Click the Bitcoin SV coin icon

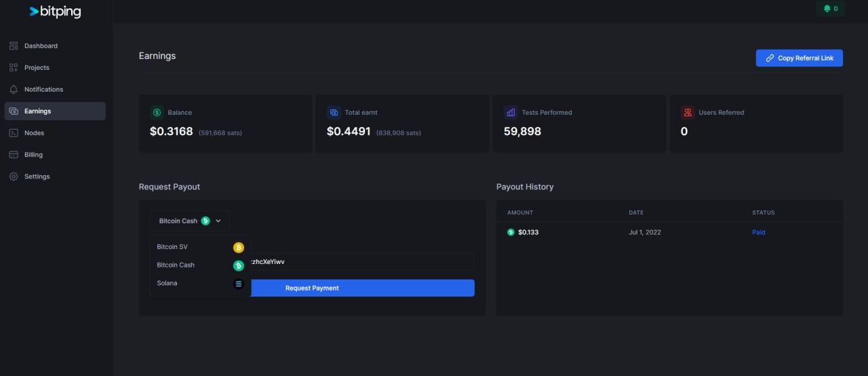tap(238, 247)
